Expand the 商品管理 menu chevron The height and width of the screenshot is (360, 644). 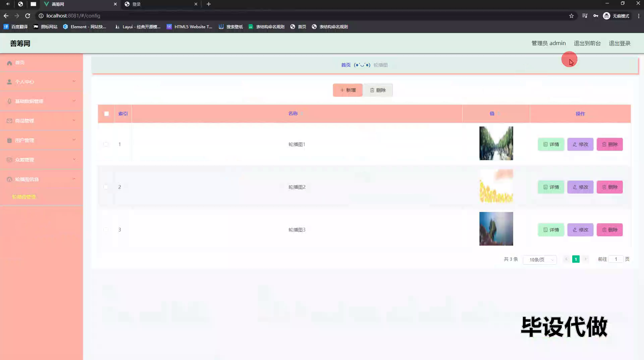coord(74,120)
